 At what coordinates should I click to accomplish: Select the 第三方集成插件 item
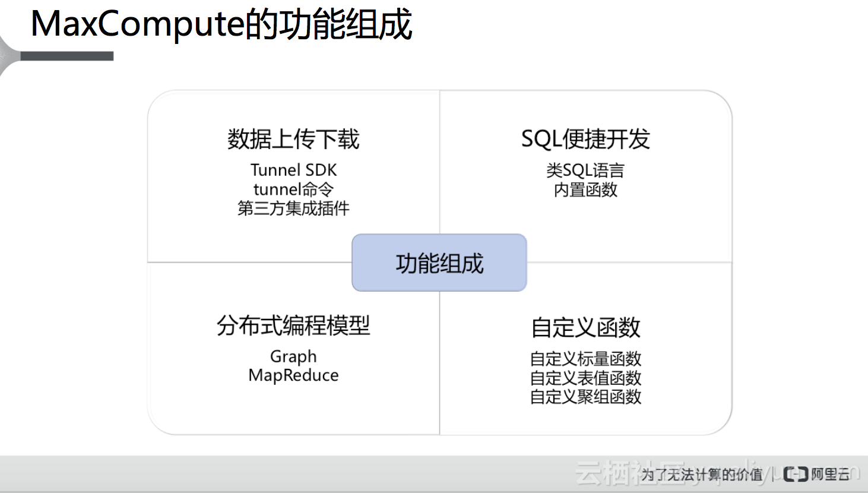(x=293, y=209)
